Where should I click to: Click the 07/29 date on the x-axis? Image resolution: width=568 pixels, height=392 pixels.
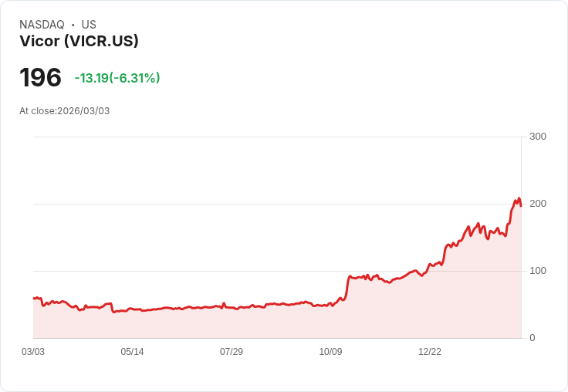click(232, 352)
